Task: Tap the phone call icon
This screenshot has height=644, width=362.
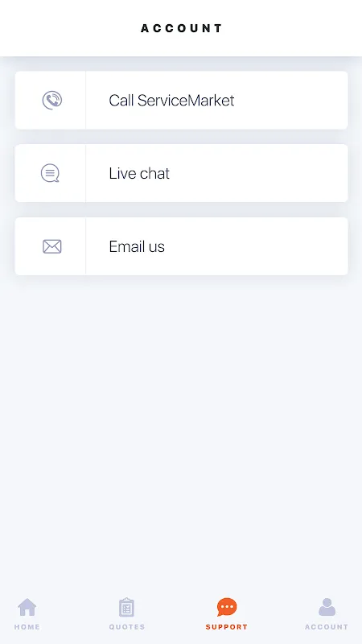Action: [51, 100]
